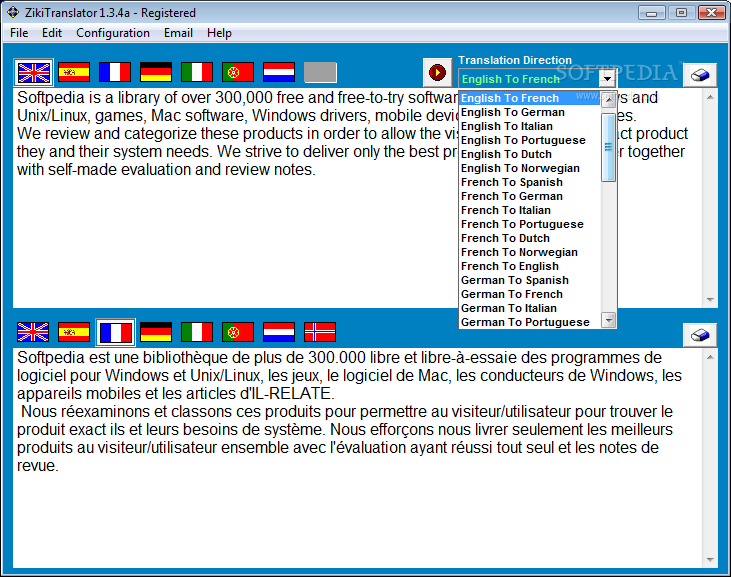This screenshot has height=577, width=731.
Task: Open the Email menu
Action: coord(178,33)
